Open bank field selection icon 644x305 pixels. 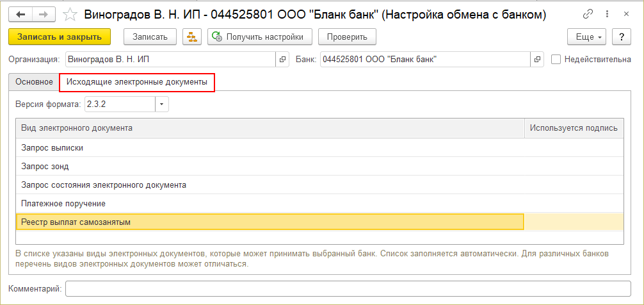(x=537, y=60)
